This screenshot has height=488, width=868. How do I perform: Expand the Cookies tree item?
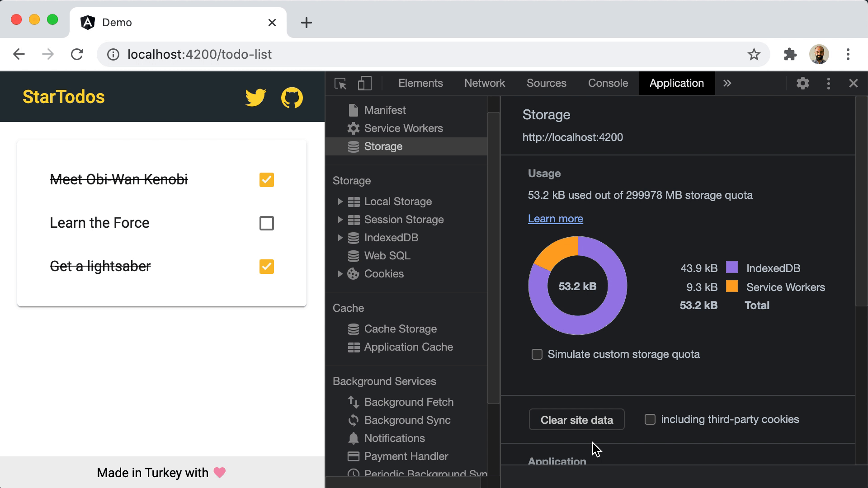click(x=340, y=274)
